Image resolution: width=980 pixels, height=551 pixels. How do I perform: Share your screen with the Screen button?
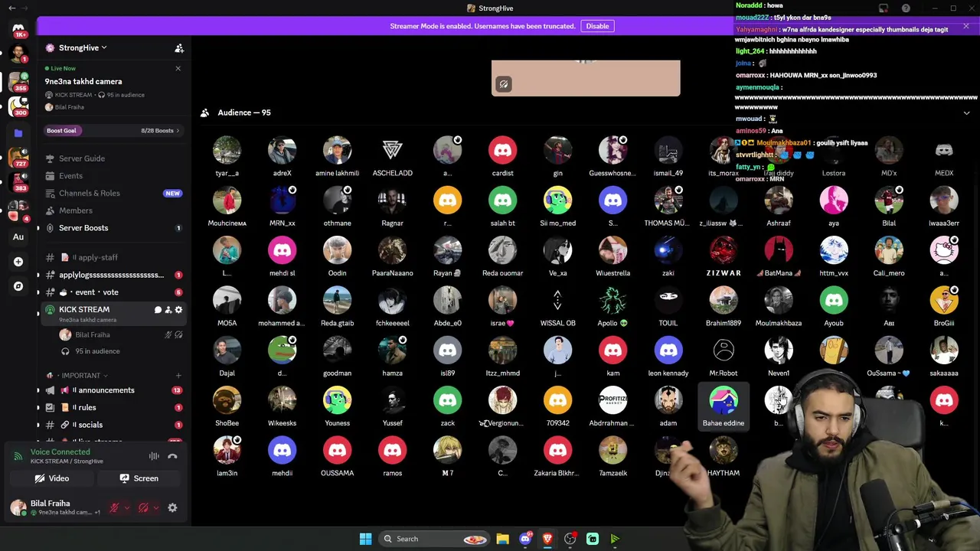point(139,478)
